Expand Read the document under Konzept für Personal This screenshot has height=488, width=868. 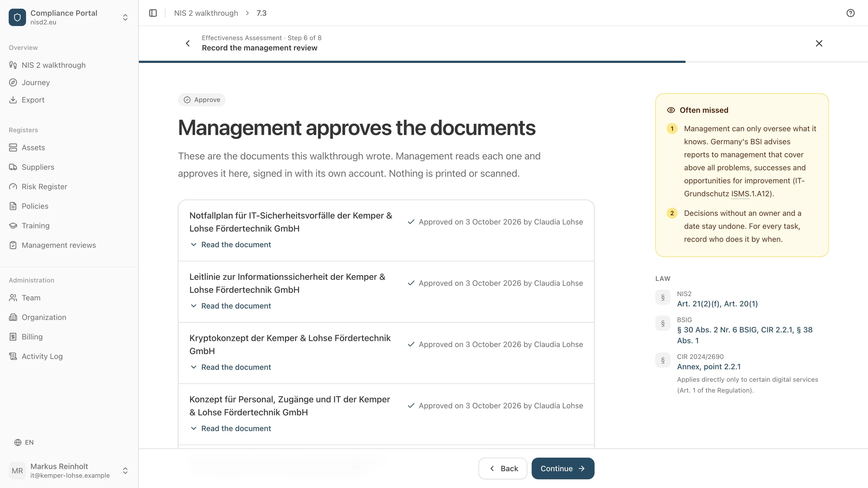(231, 428)
